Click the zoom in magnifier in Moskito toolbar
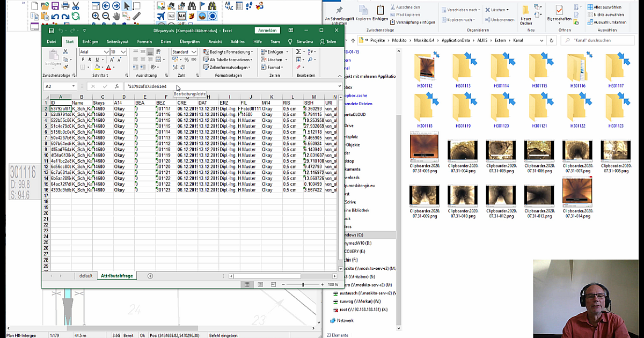The height and width of the screenshot is (338, 644). tap(96, 16)
